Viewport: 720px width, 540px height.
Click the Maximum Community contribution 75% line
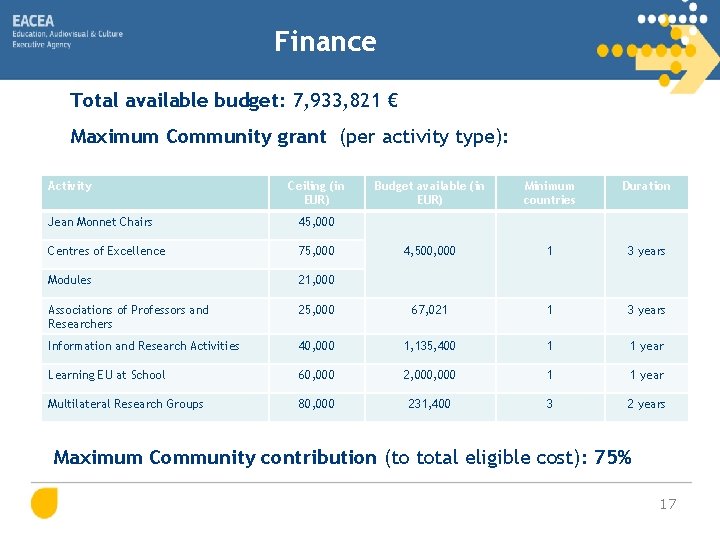click(x=342, y=457)
